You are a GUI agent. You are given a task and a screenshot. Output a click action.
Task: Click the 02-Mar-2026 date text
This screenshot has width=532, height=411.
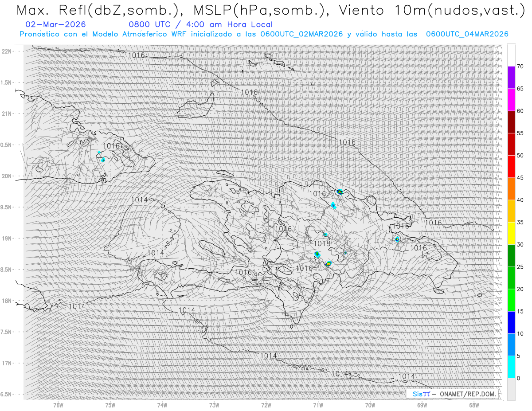(56, 24)
